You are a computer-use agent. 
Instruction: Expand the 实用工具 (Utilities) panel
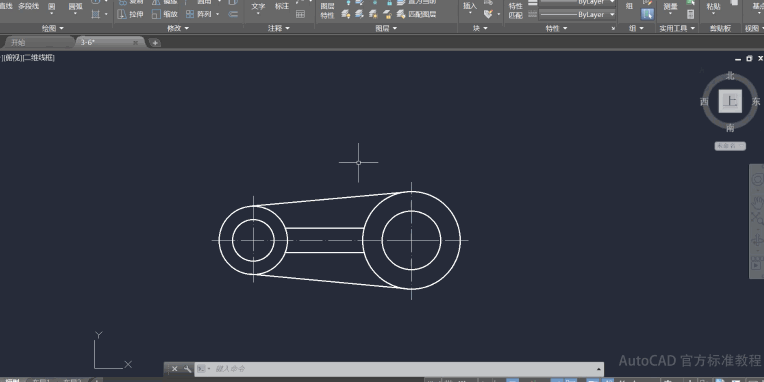677,28
